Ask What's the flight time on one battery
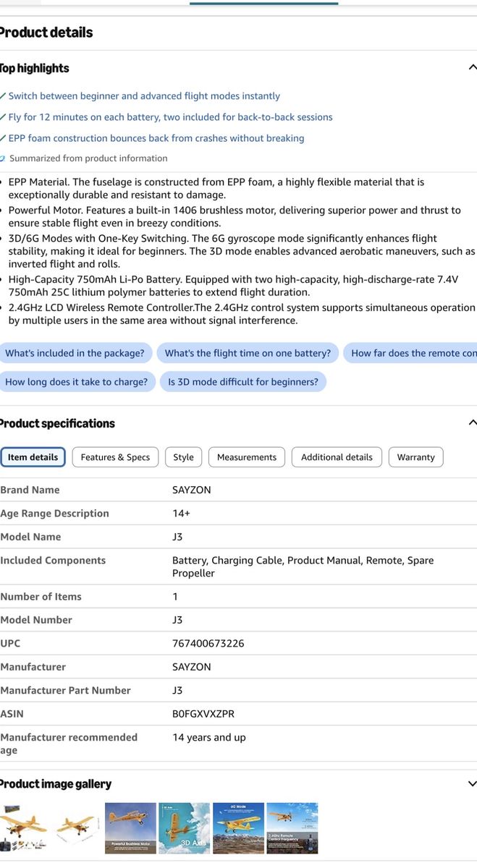 click(x=248, y=353)
